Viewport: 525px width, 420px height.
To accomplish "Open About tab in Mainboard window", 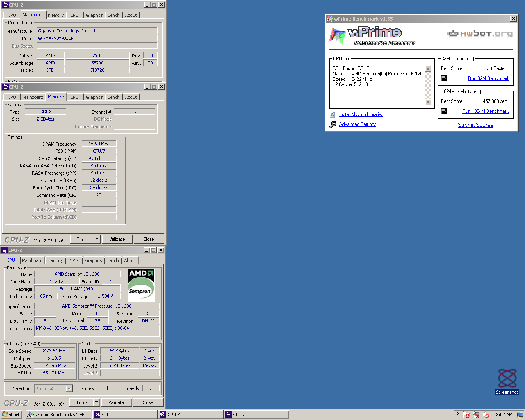I will (x=131, y=15).
